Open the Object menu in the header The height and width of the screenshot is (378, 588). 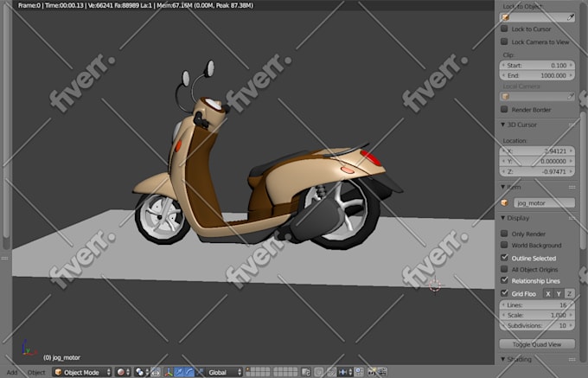pyautogui.click(x=36, y=372)
